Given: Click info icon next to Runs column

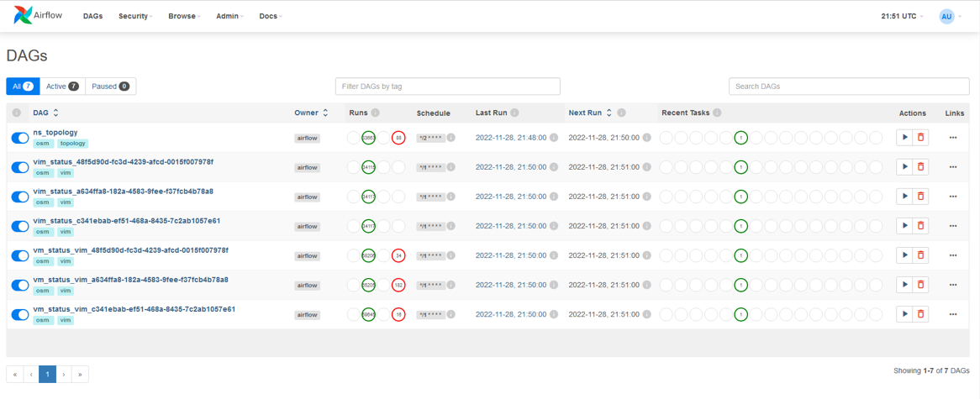Looking at the screenshot, I should click(376, 113).
